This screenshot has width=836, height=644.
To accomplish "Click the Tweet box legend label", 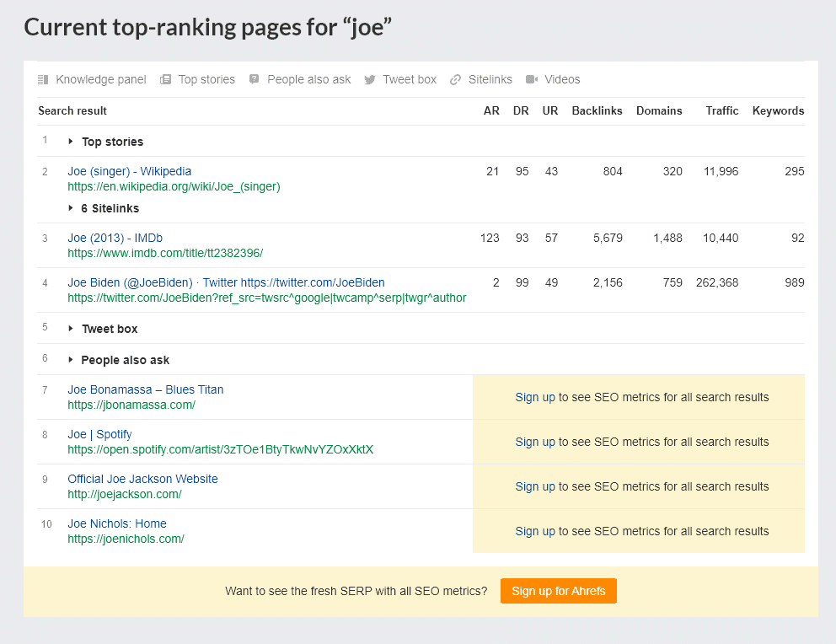I will tap(410, 79).
